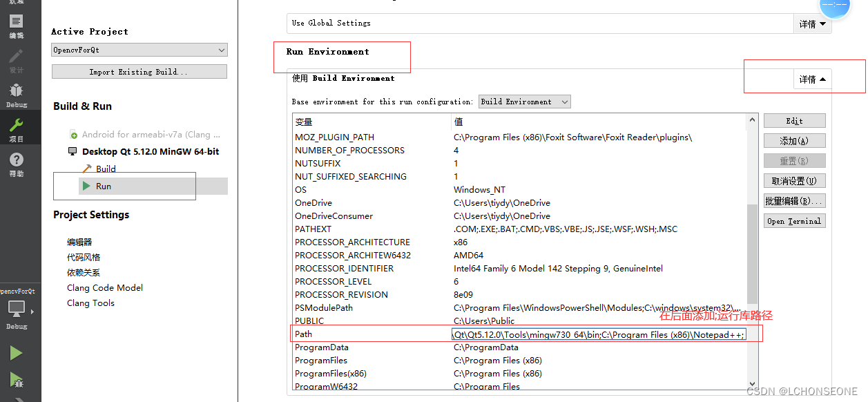Click the scrollbar down arrow of variable table
Screen dimensions: 868x402
pos(752,383)
